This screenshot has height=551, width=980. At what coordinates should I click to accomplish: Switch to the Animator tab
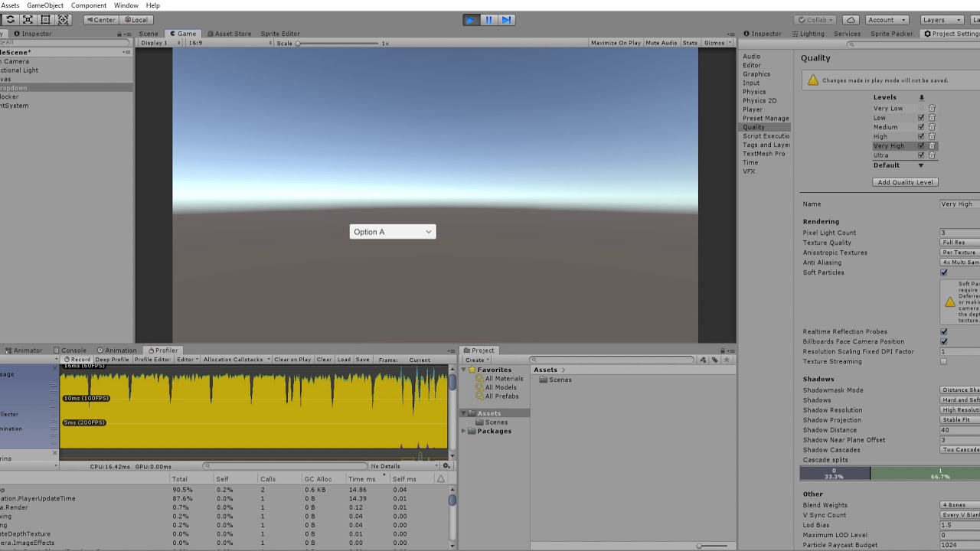[23, 350]
